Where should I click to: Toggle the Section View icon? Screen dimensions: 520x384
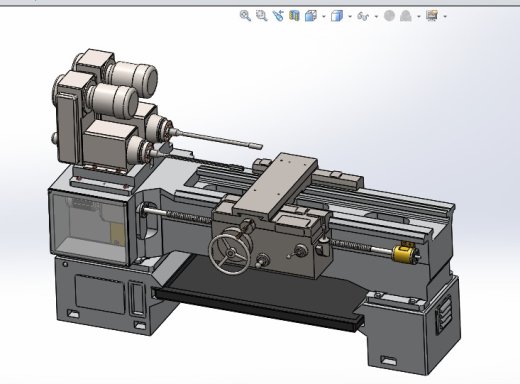click(x=294, y=16)
